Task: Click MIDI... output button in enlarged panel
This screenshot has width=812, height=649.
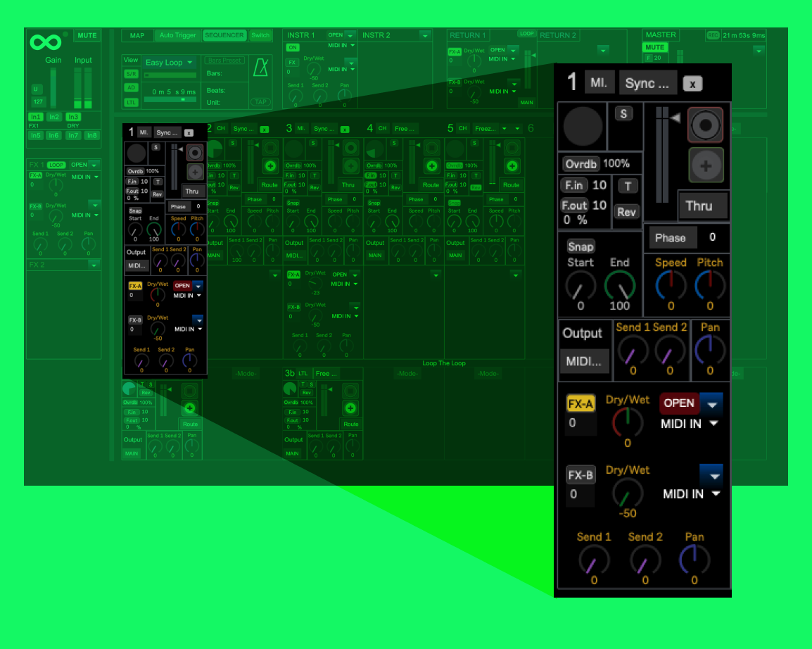Action: (583, 361)
